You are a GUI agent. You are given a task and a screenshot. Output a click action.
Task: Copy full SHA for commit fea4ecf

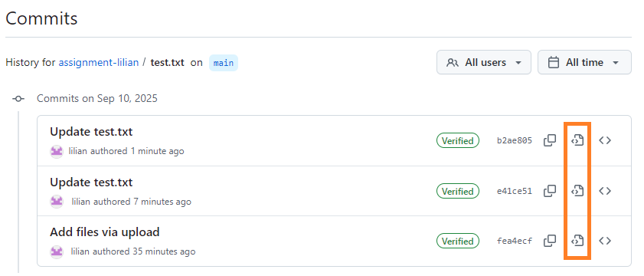click(x=550, y=241)
